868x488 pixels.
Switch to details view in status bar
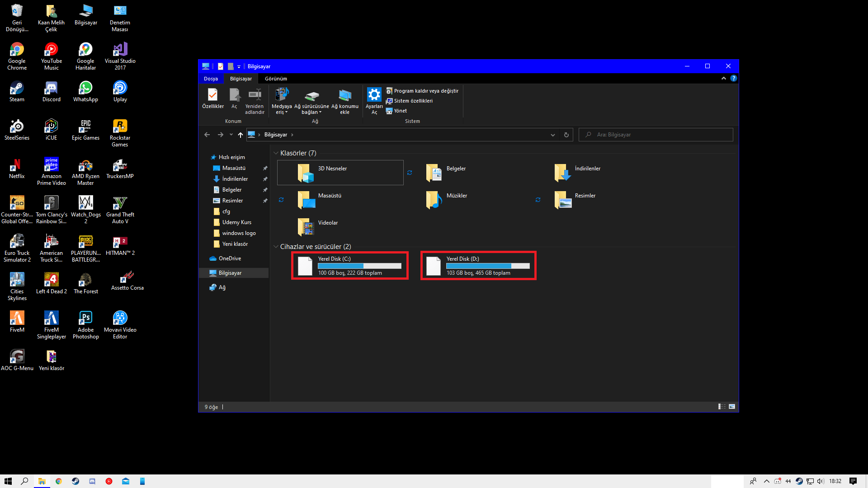point(722,407)
